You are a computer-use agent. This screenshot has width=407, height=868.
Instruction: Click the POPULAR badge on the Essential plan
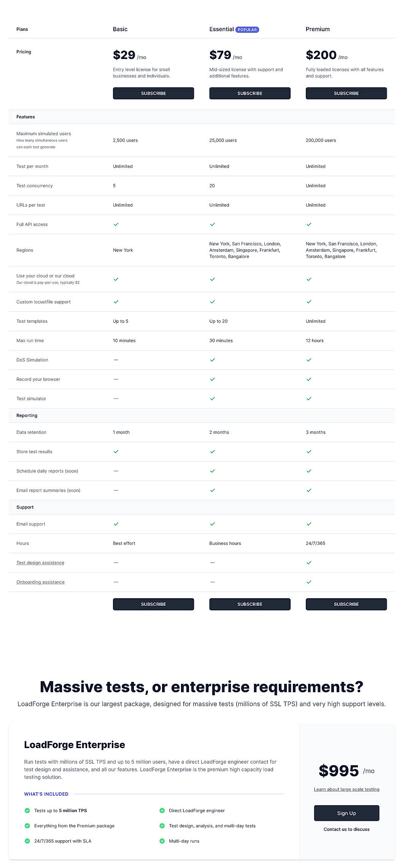click(247, 29)
